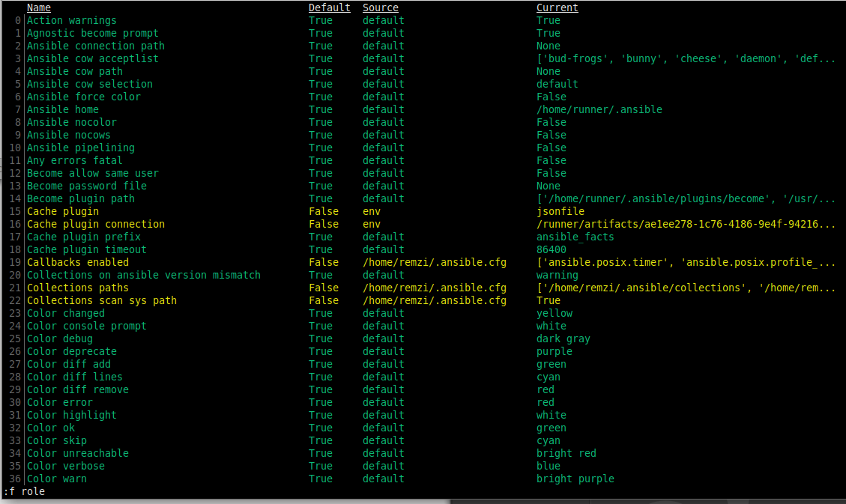Click the Cache plugin connection row
The width and height of the screenshot is (846, 504).
(95, 224)
